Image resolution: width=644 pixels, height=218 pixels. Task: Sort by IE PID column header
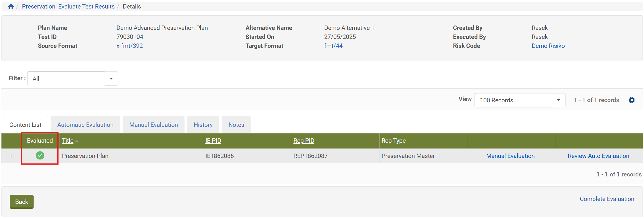click(213, 140)
